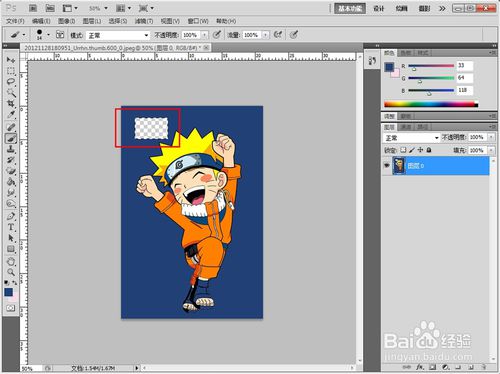500x374 pixels.
Task: Launch Bridge from the application bar
Action: coord(33,8)
